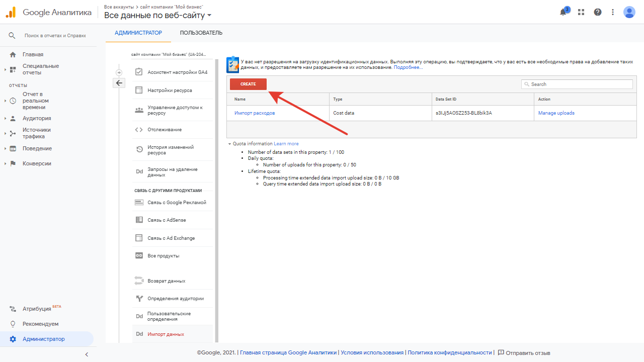Click the Поведение behavior icon

point(13,149)
